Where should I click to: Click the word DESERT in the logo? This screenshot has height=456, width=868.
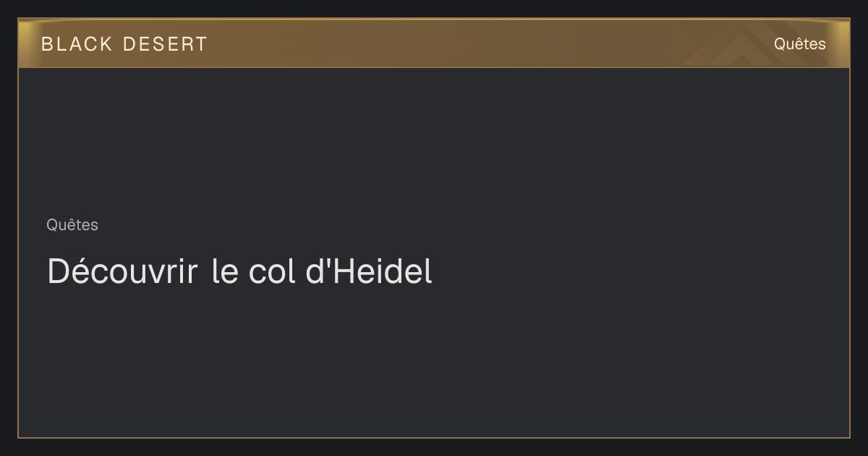165,44
